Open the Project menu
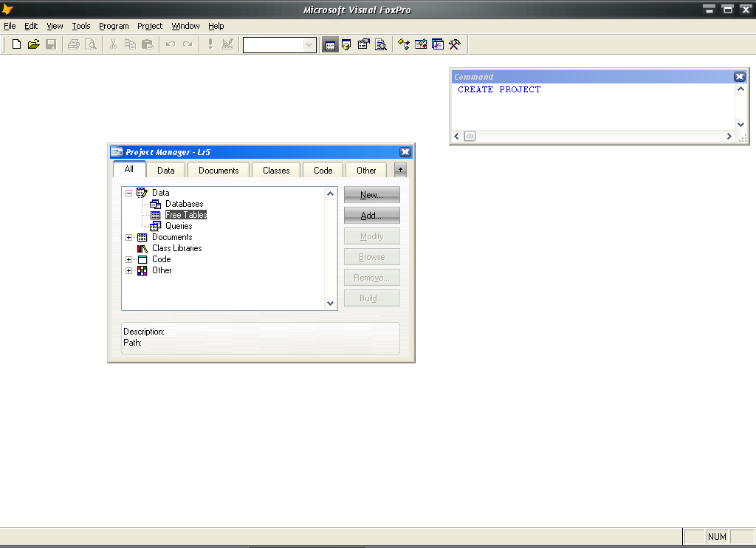Viewport: 756px width, 548px height. click(x=149, y=26)
